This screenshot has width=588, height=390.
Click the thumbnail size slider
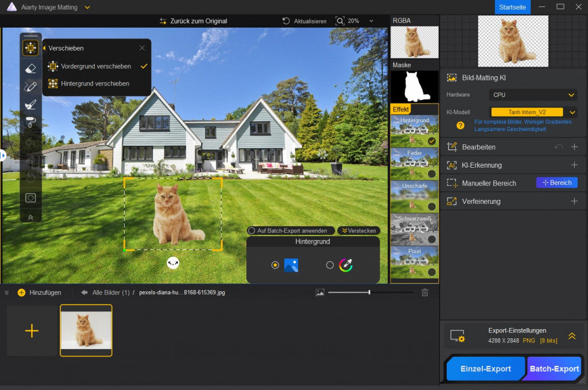point(369,292)
